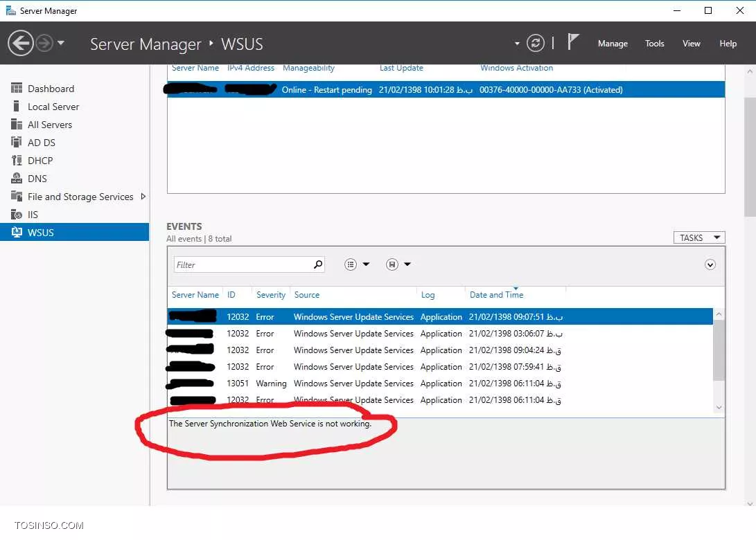Select event 12032 at 07:59:41
Viewport: 756px width, 540px height.
tap(440, 367)
